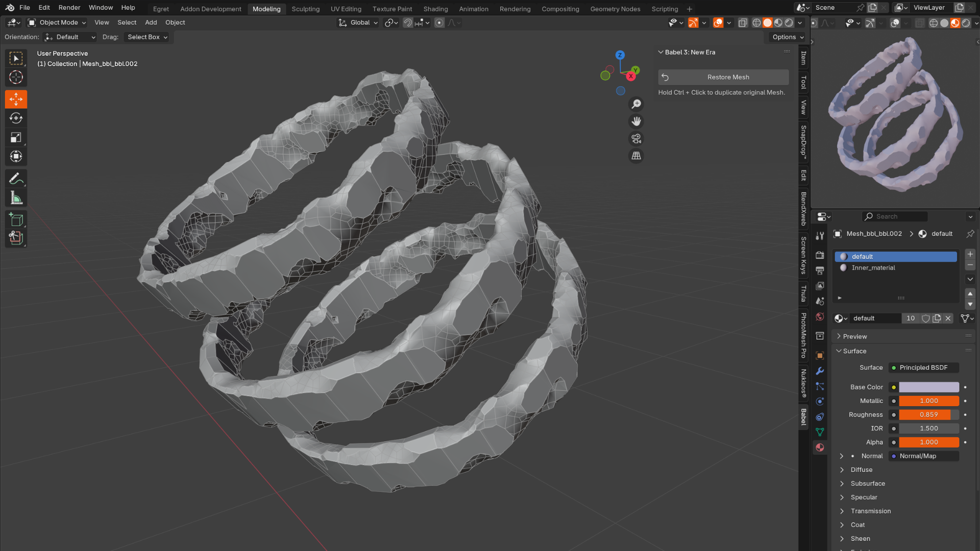This screenshot has height=551, width=980.
Task: Switch to the Sculpting workspace tab
Action: click(x=305, y=9)
